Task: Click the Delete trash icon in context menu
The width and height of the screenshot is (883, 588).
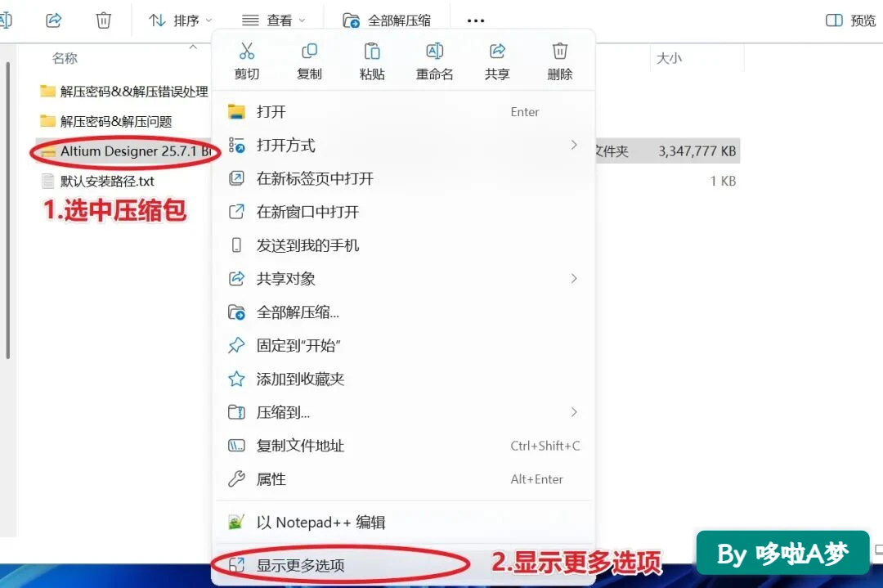Action: point(560,52)
